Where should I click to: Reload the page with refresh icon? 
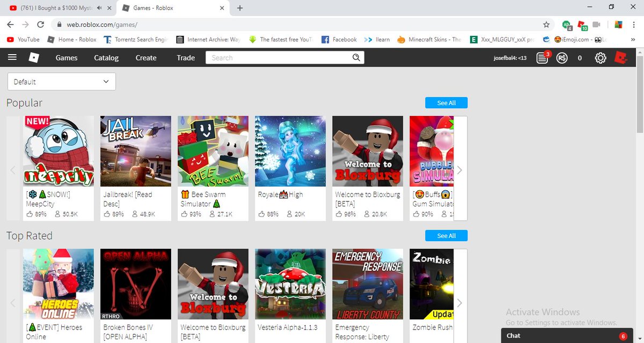(40, 25)
